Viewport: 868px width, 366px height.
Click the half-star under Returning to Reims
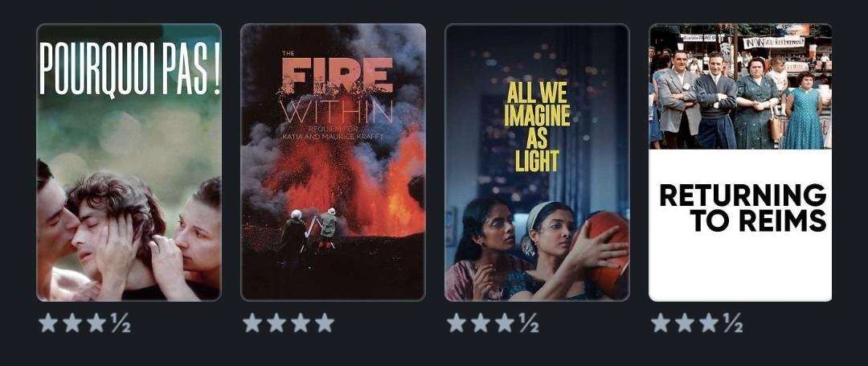coord(733,323)
